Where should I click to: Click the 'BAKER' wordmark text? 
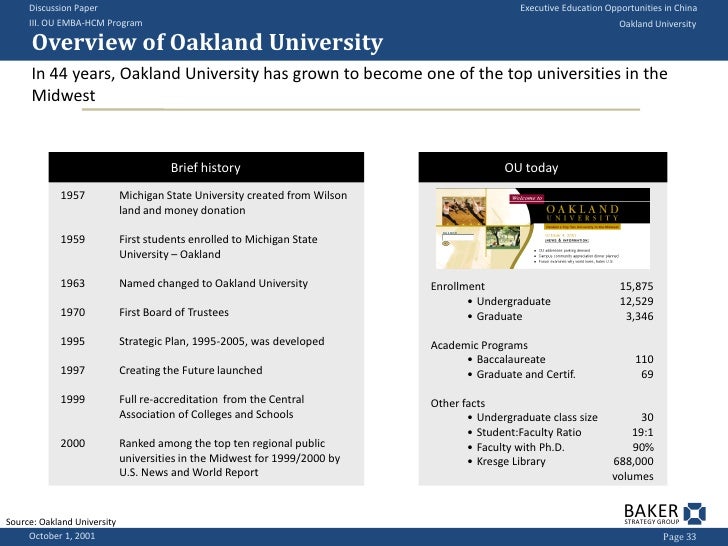tap(651, 511)
